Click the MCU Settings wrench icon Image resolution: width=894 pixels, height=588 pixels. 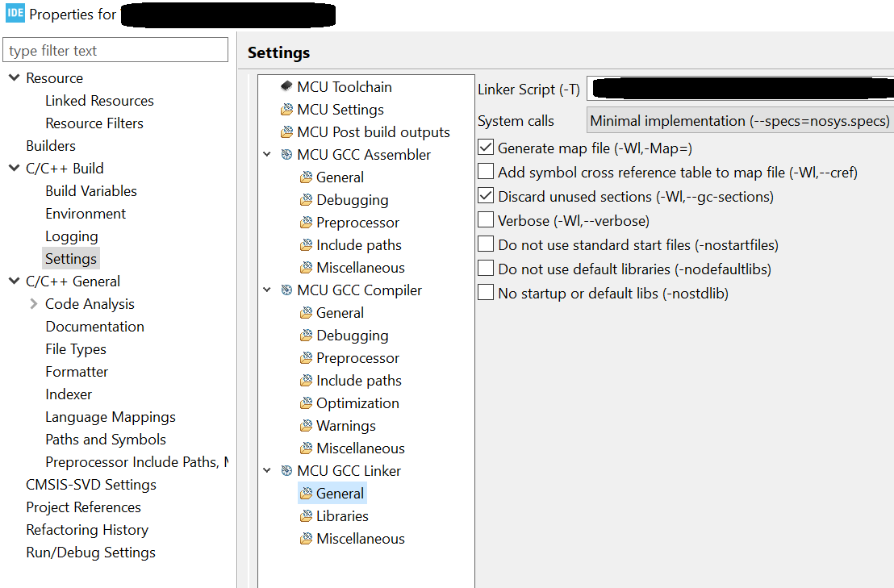(x=286, y=109)
